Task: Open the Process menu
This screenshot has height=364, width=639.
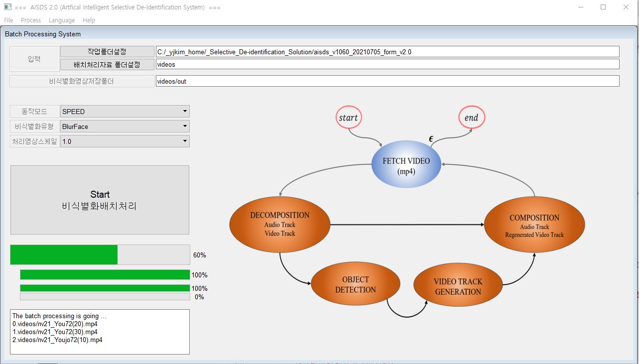Action: click(31, 20)
